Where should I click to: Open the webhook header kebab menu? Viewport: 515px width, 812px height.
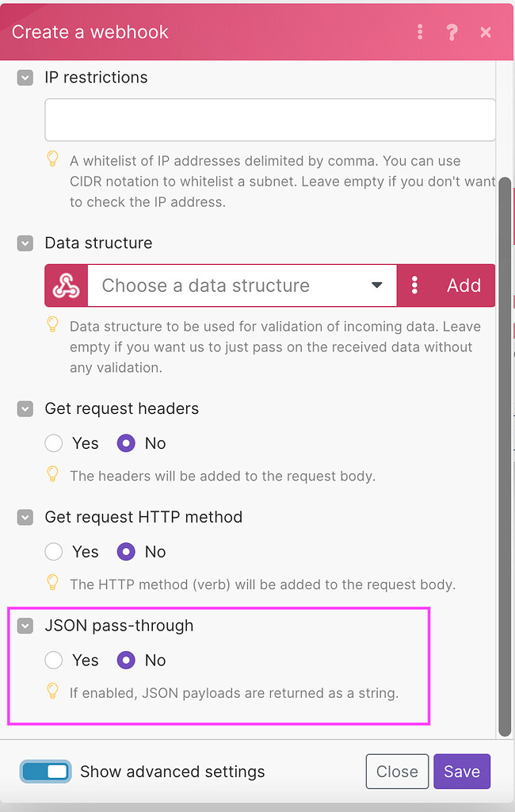point(420,32)
